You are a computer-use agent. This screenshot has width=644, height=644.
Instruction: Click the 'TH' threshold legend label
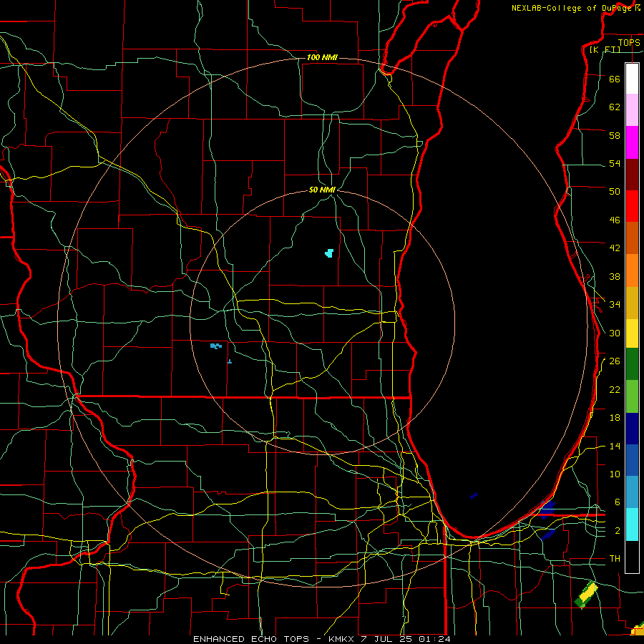[x=615, y=559]
